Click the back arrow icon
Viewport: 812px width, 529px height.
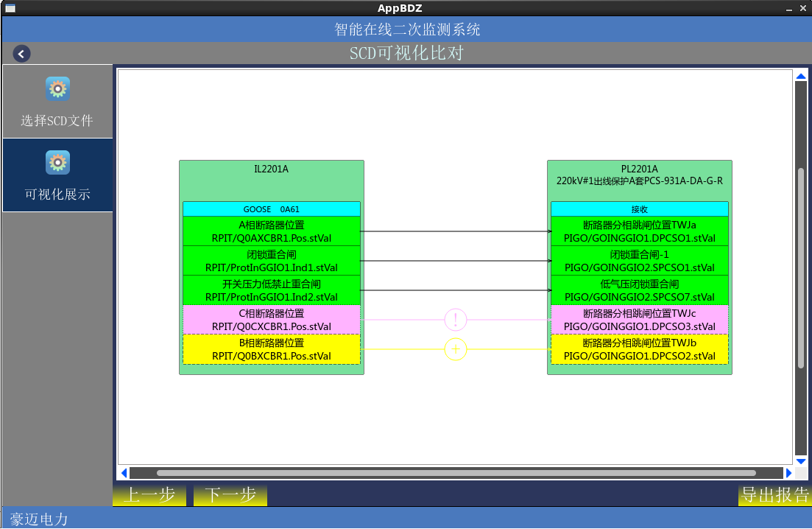(21, 54)
